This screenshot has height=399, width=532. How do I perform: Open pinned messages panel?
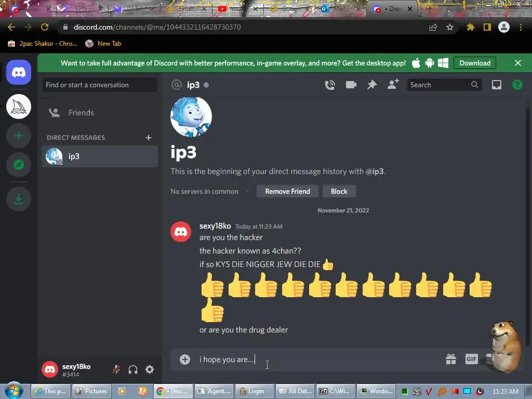click(372, 85)
